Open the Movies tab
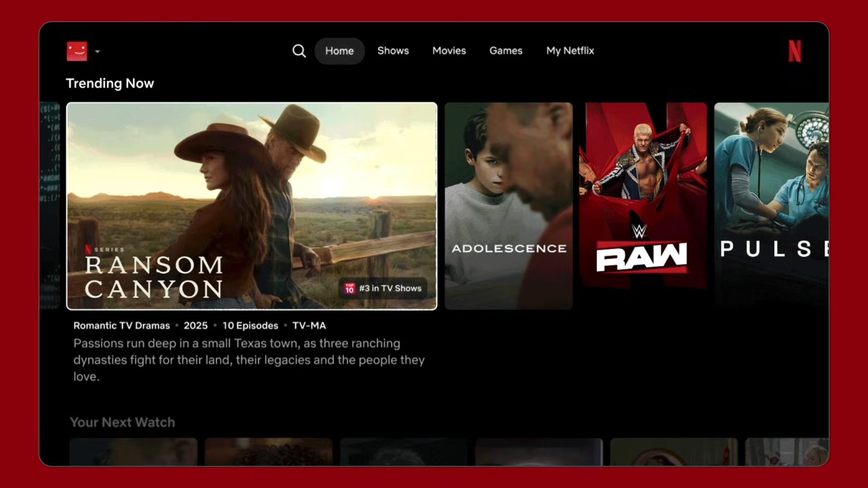 (449, 51)
